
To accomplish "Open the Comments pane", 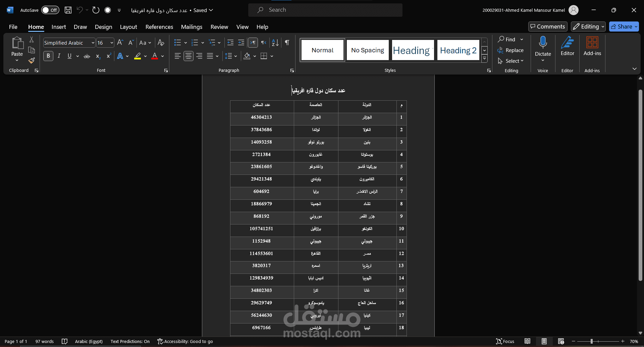I will pos(548,27).
